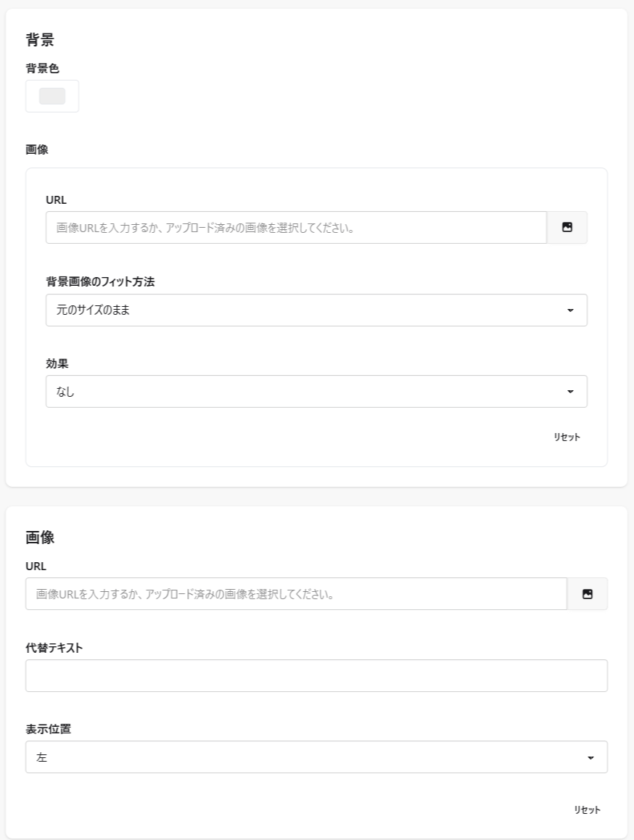
Task: Click the 効果 label
Action: 57,363
